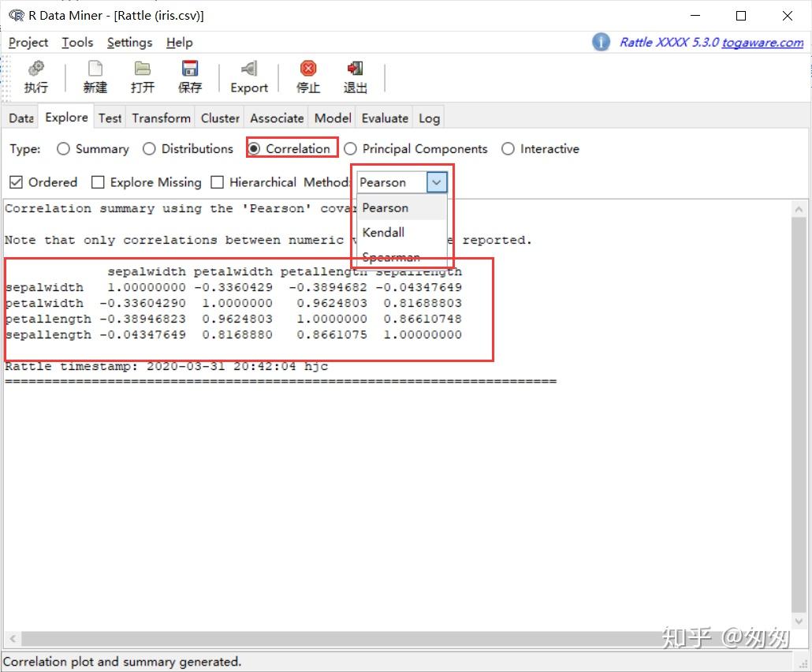The height and width of the screenshot is (672, 812).
Task: Open the Settings menu
Action: point(129,43)
